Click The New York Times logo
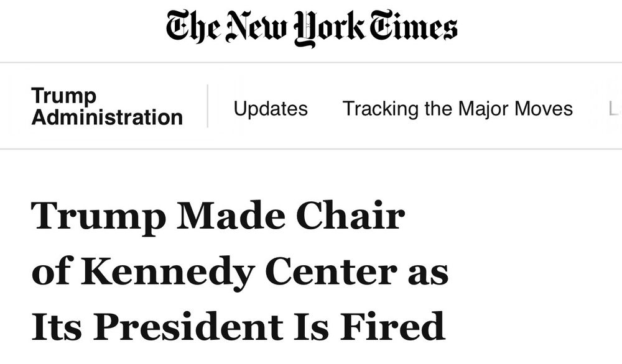622x364 pixels. (311, 28)
